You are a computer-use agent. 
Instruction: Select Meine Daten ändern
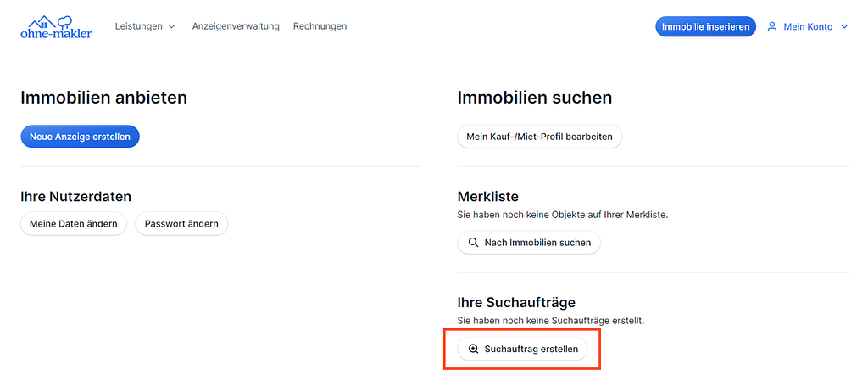coord(74,224)
